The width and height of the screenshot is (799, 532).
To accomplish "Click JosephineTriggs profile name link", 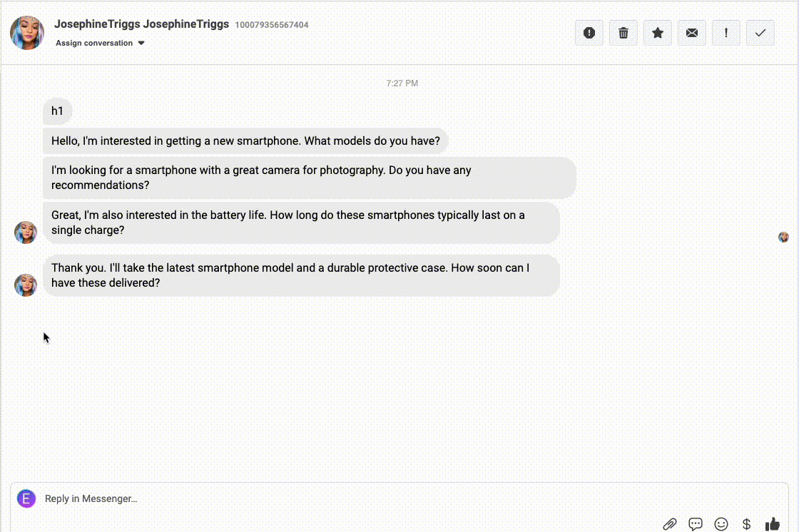I will pos(141,24).
